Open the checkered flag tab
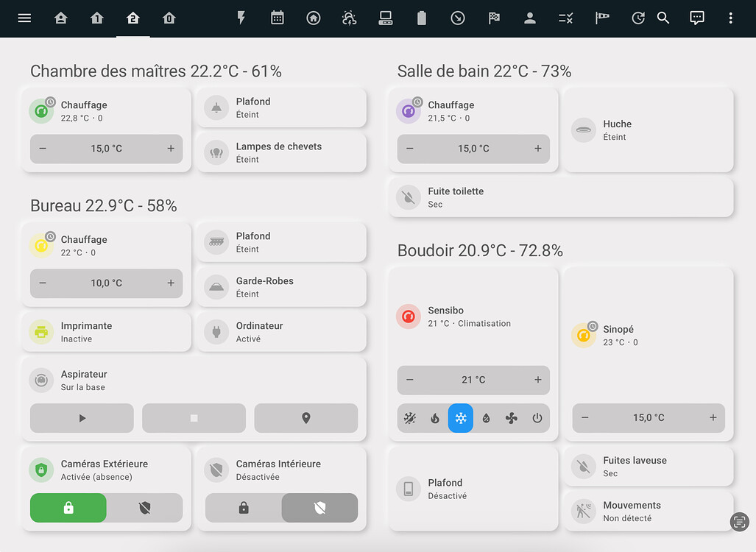The image size is (756, 552). [x=494, y=18]
